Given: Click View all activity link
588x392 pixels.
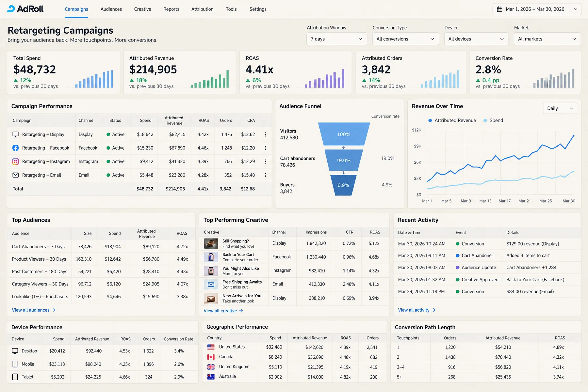Looking at the screenshot, I should click(x=416, y=310).
